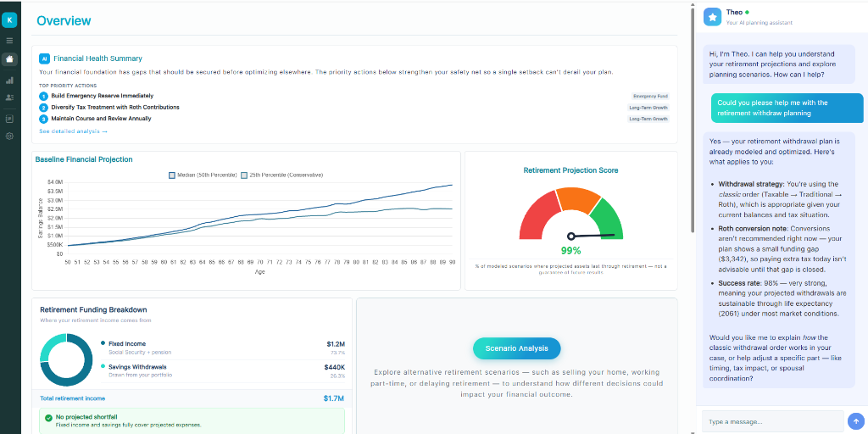Image resolution: width=868 pixels, height=434 pixels.
Task: Click the retirement funding donut chart
Action: pyautogui.click(x=66, y=359)
